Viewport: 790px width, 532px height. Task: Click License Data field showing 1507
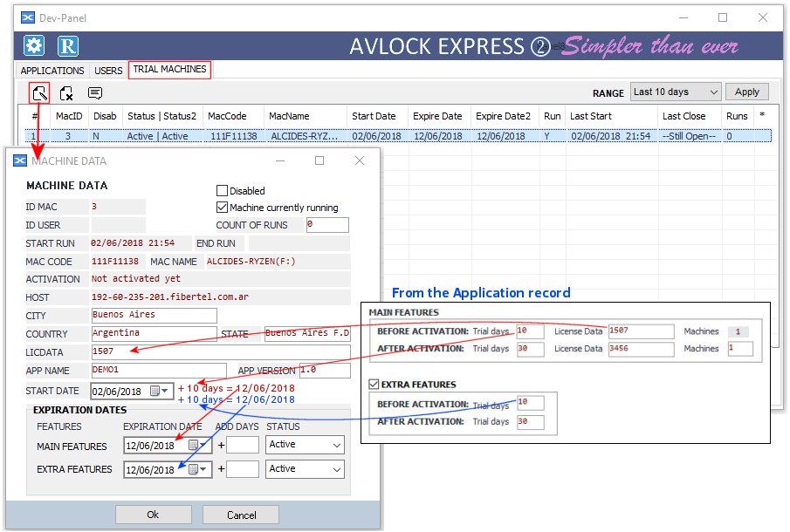coord(641,331)
